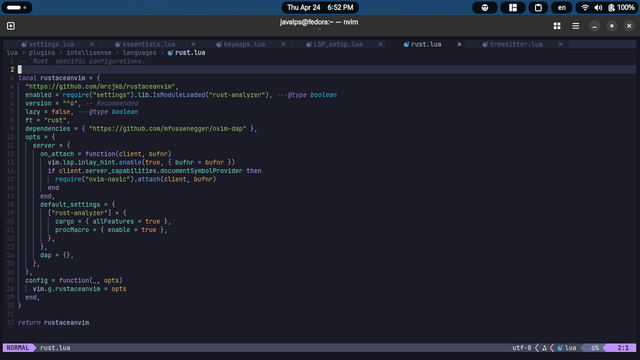Click the Wi-Fi status icon
The height and width of the screenshot is (360, 640).
click(585, 7)
